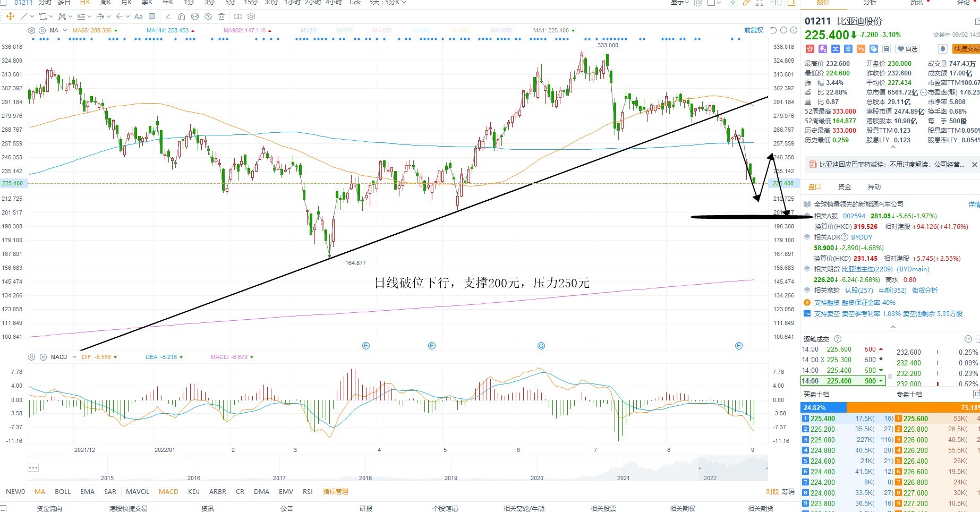Open the 资金 tab
The height and width of the screenshot is (512, 980).
point(845,186)
